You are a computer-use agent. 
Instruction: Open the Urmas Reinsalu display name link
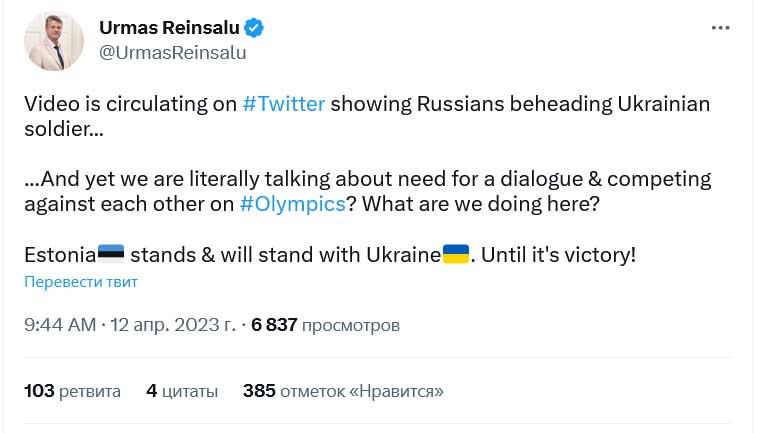170,28
